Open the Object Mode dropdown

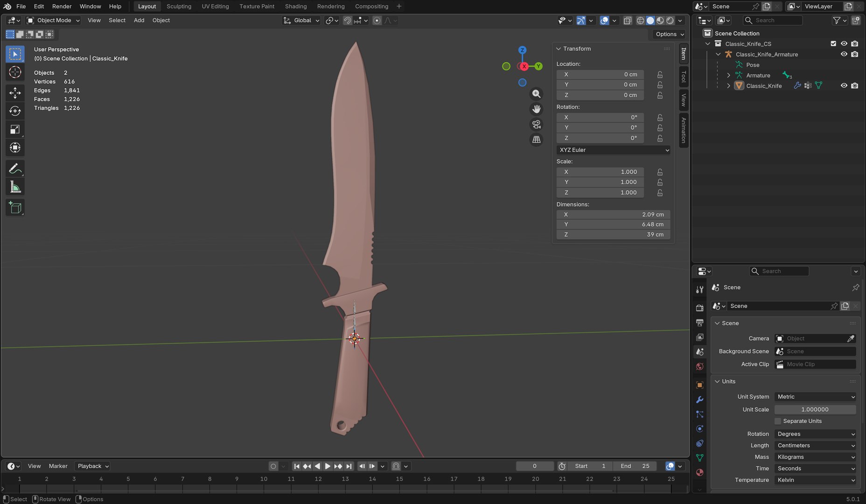click(x=53, y=21)
